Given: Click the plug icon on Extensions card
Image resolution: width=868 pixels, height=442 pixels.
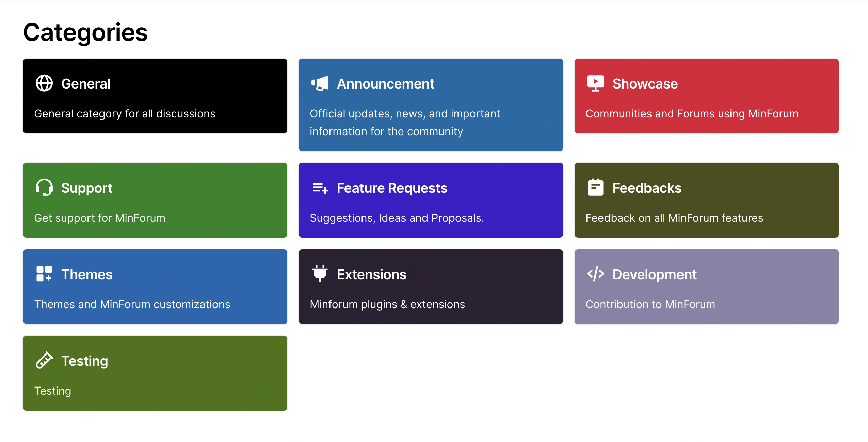Looking at the screenshot, I should (320, 274).
